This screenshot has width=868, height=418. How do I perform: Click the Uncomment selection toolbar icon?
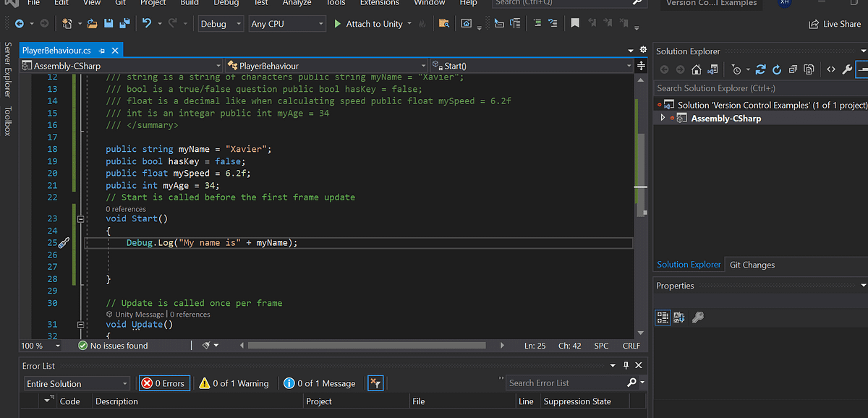[x=554, y=24]
